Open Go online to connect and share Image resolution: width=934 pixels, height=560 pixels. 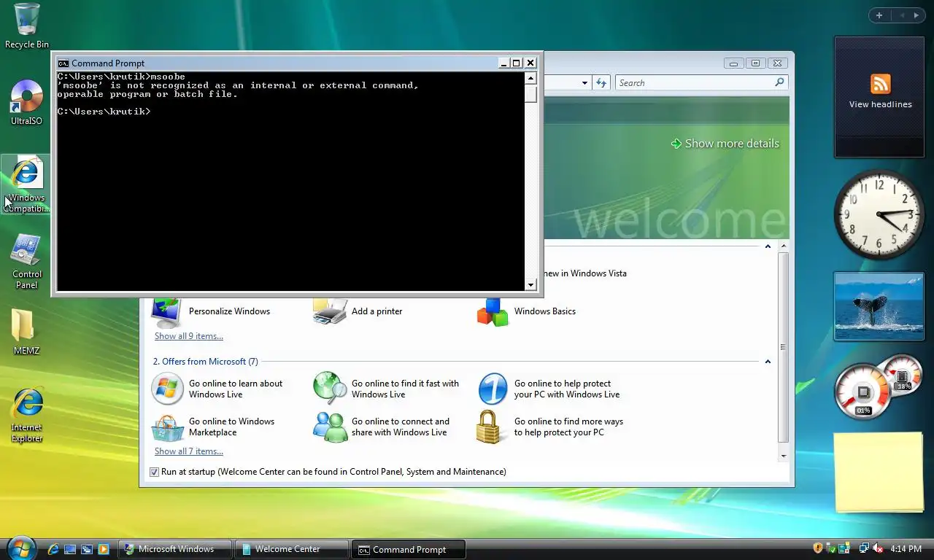(x=382, y=427)
